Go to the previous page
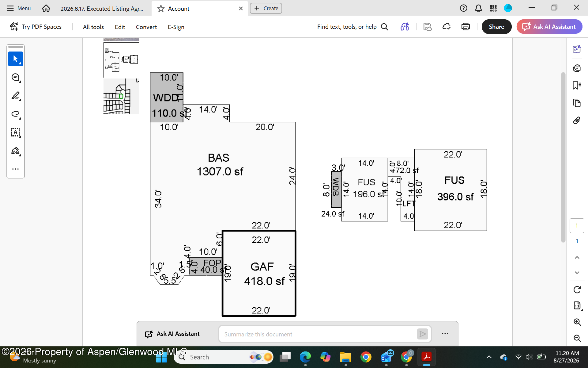The image size is (588, 368). 577,258
